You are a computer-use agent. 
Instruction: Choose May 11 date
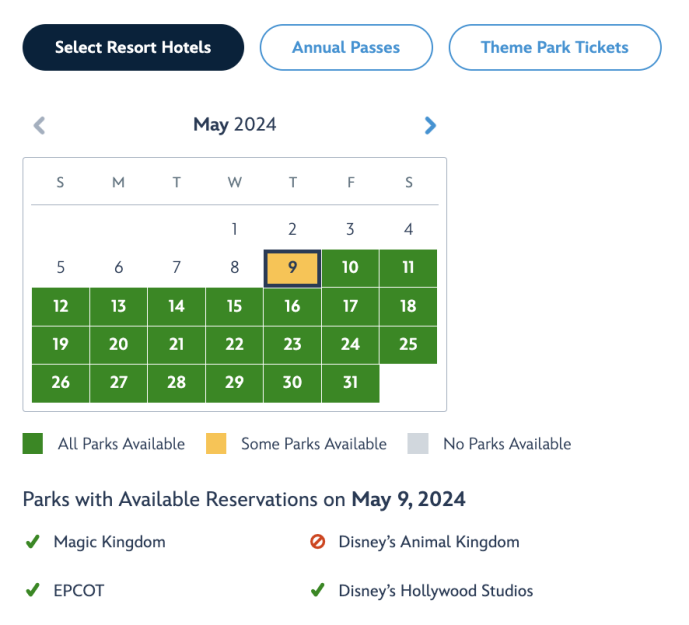(x=408, y=268)
